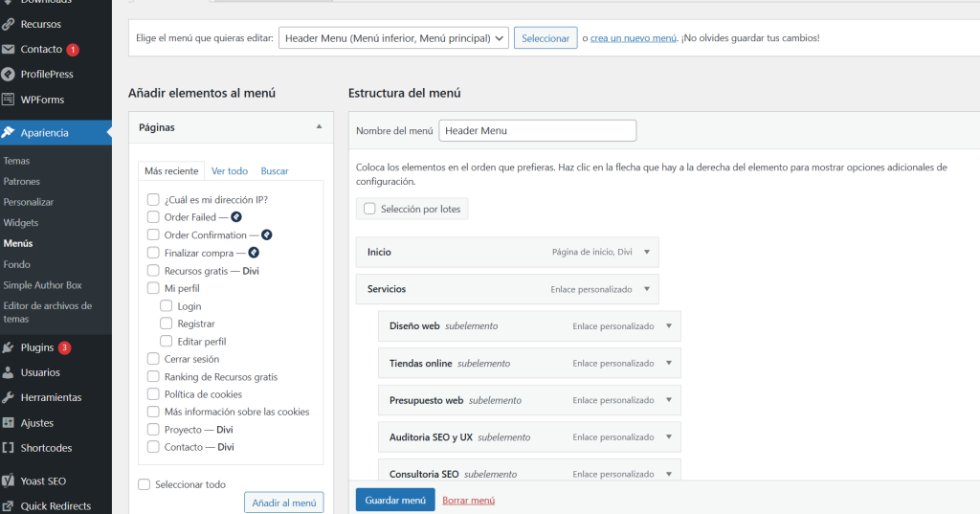The image size is (980, 514).
Task: Click the Nombre del menú input field
Action: [538, 131]
